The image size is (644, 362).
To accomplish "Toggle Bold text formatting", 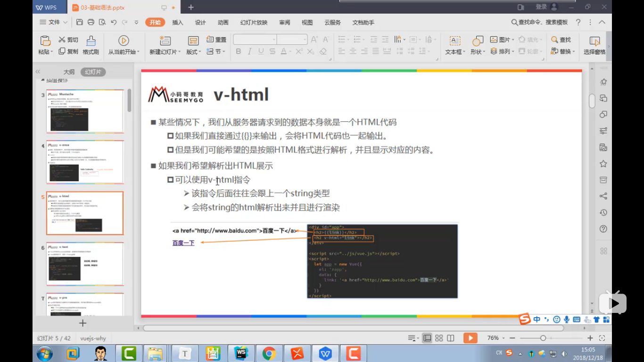I will click(238, 51).
